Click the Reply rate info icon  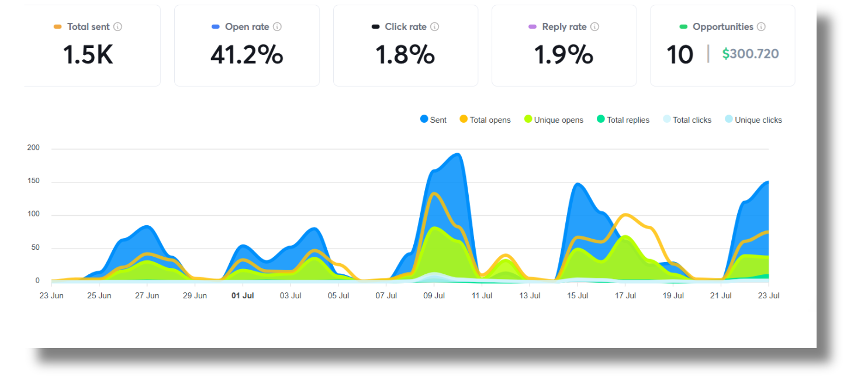[594, 27]
